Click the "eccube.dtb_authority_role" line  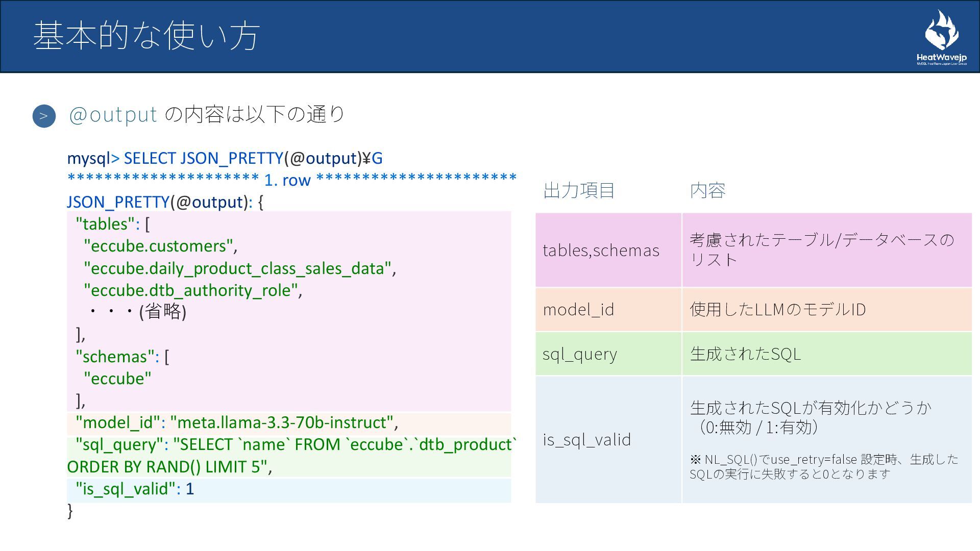(x=193, y=290)
